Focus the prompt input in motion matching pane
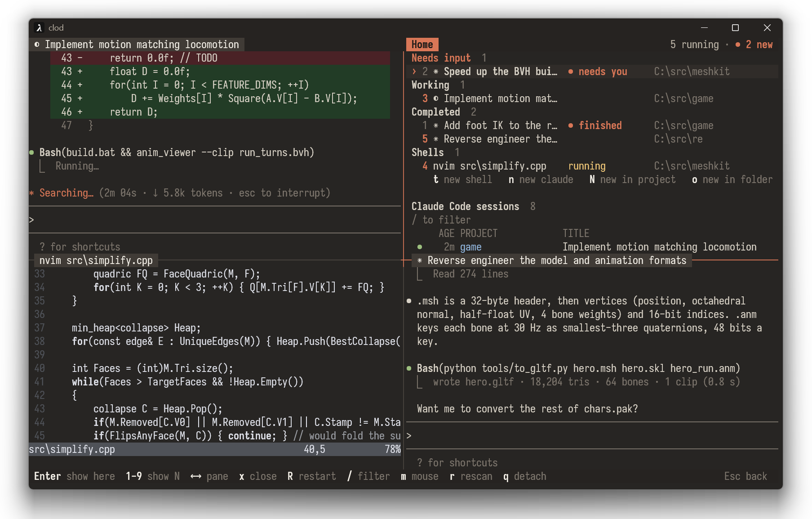Image resolution: width=812 pixels, height=519 pixels. pos(215,220)
